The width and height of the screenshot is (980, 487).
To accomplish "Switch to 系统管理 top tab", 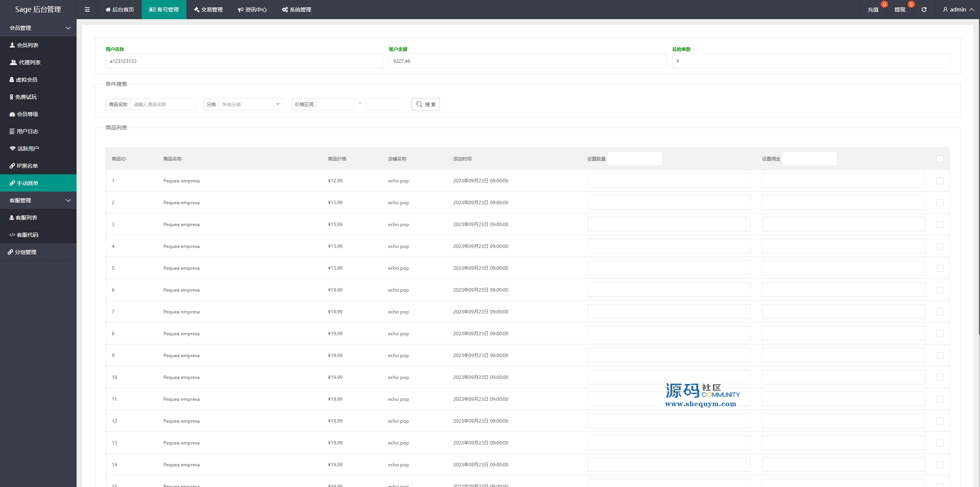I will [x=297, y=10].
